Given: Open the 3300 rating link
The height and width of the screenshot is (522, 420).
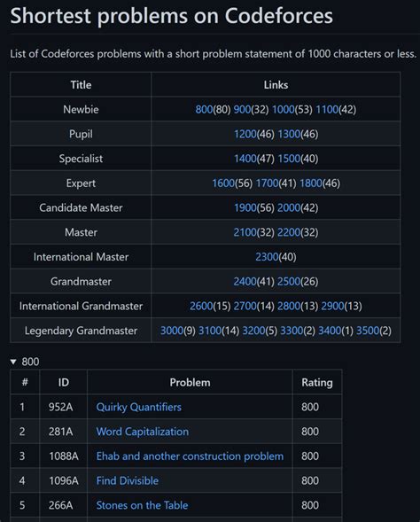Looking at the screenshot, I should [292, 331].
